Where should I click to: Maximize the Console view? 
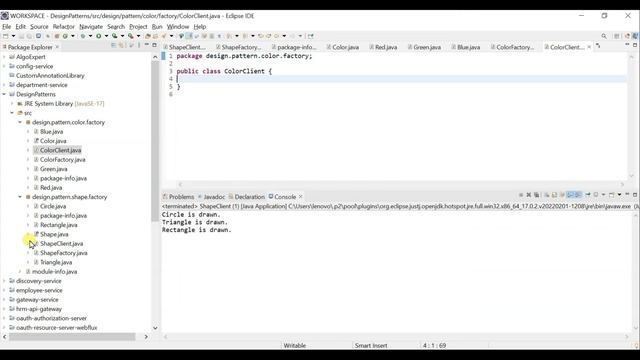[635, 195]
